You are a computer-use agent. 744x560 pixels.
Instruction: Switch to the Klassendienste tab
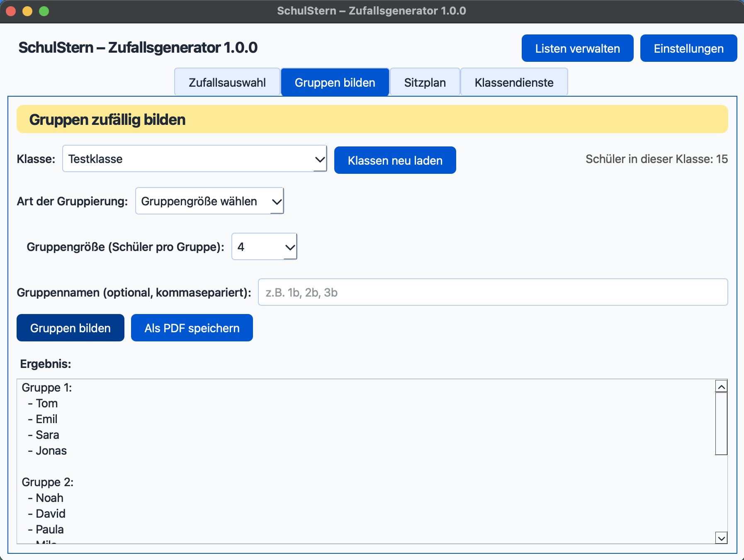coord(514,82)
